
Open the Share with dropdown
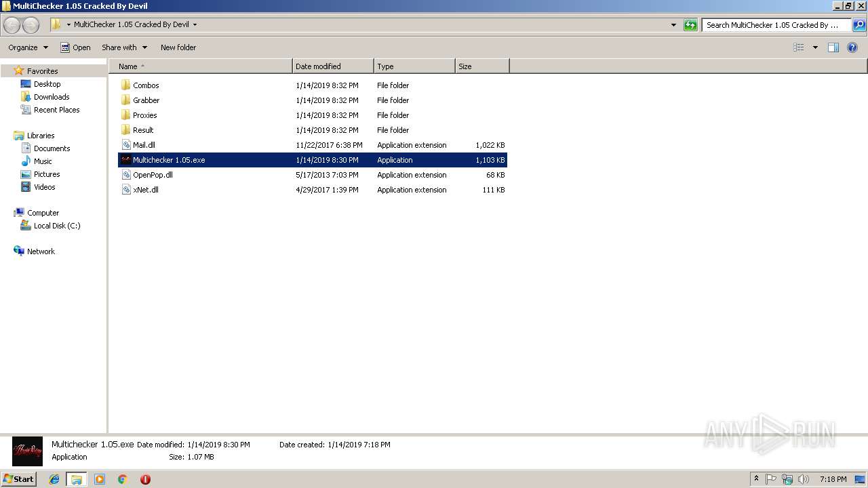pyautogui.click(x=124, y=47)
